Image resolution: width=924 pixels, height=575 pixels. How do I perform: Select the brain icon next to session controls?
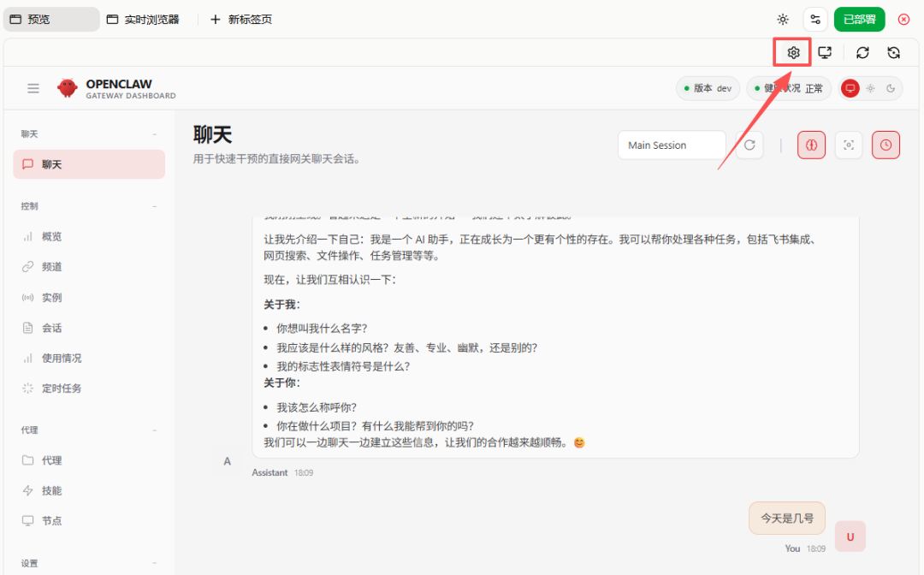coord(811,145)
